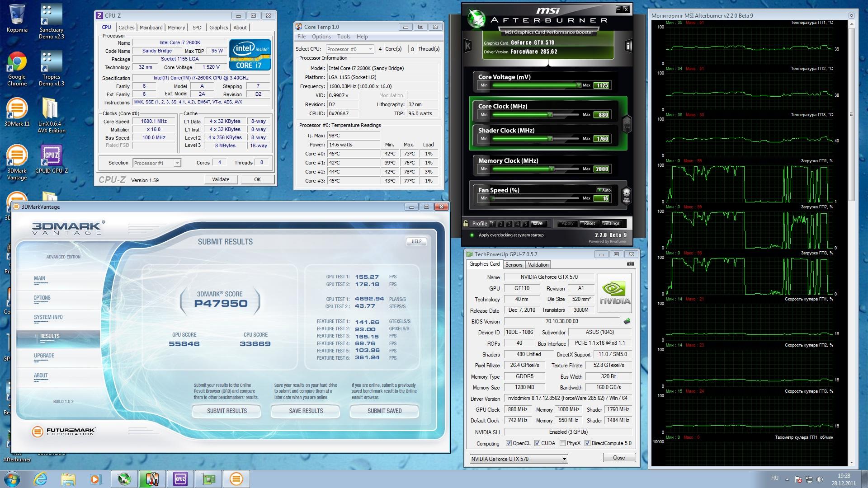Open the Selection Processor #1 dropdown in CPU-Z
868x488 pixels.
coord(157,163)
